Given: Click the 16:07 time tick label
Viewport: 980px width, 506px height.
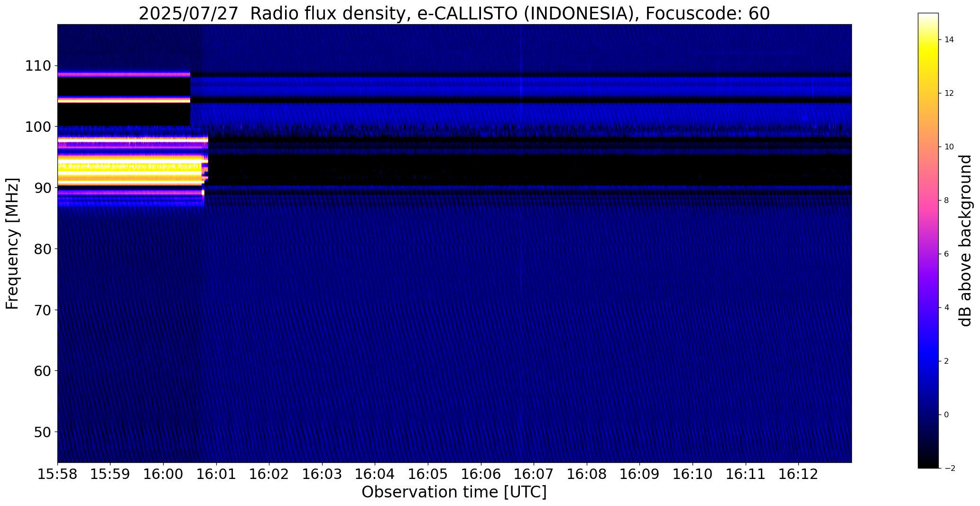Looking at the screenshot, I should point(534,474).
